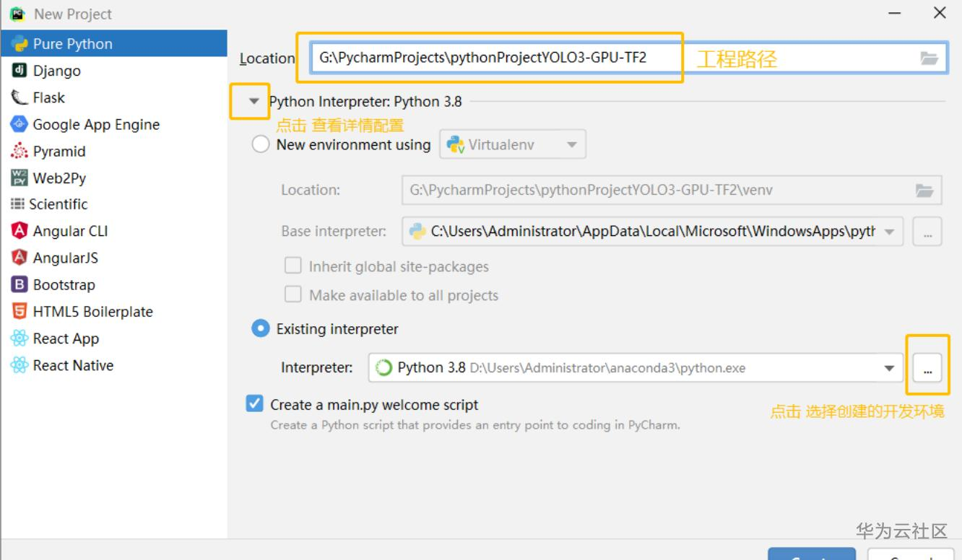Select Angular CLI project type

click(114, 231)
